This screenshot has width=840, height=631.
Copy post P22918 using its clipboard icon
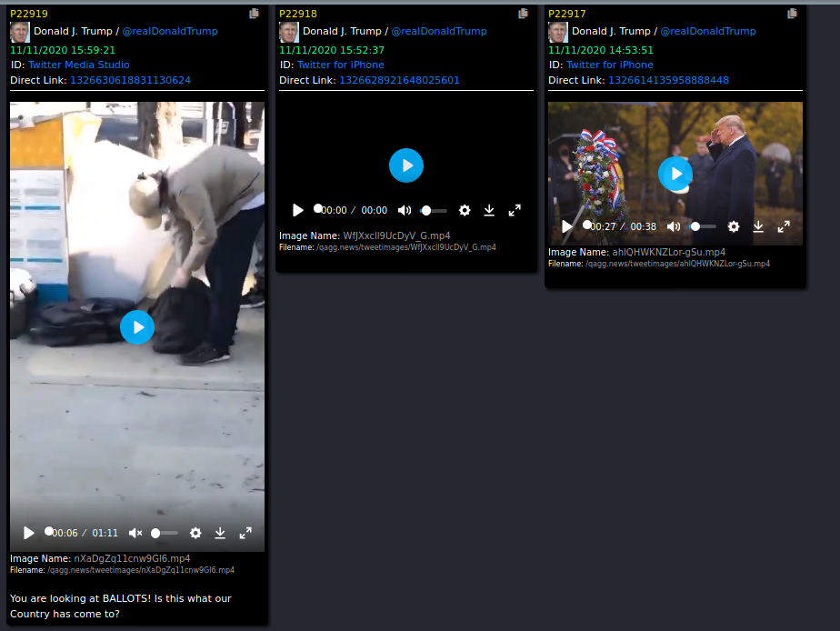coord(523,14)
